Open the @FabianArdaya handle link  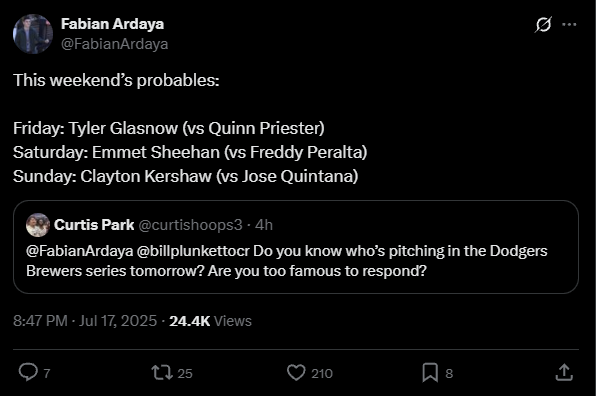[114, 44]
